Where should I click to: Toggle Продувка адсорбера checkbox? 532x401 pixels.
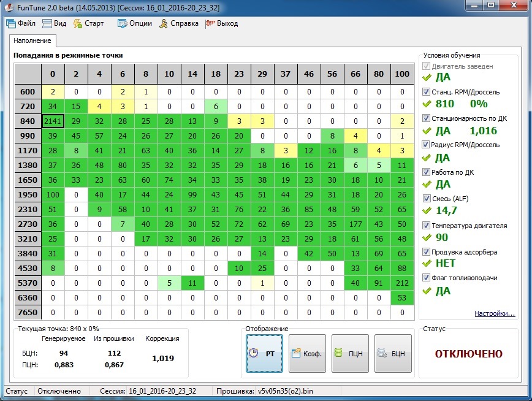426,251
